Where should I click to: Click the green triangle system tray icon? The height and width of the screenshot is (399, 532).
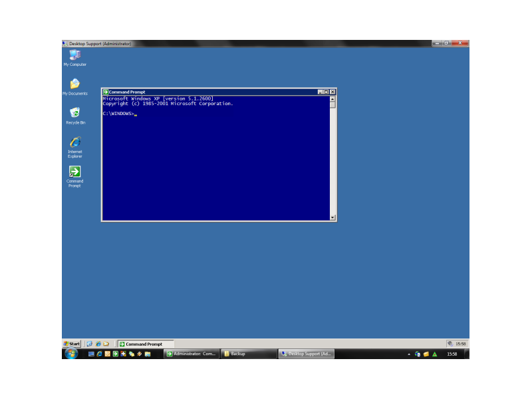point(434,354)
